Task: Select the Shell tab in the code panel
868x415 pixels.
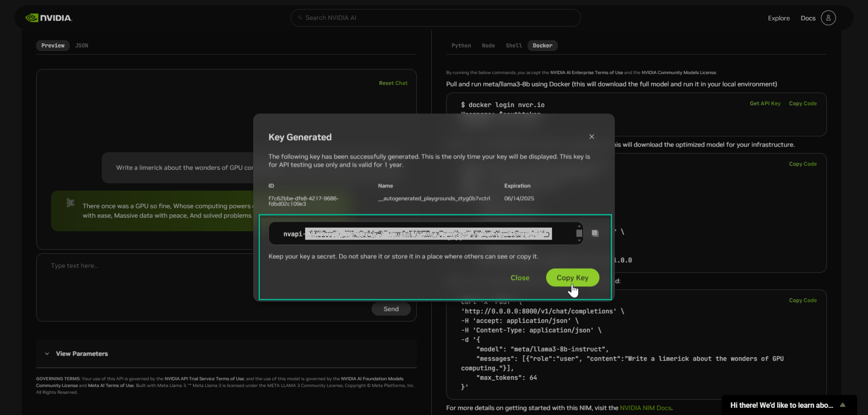Action: [513, 45]
